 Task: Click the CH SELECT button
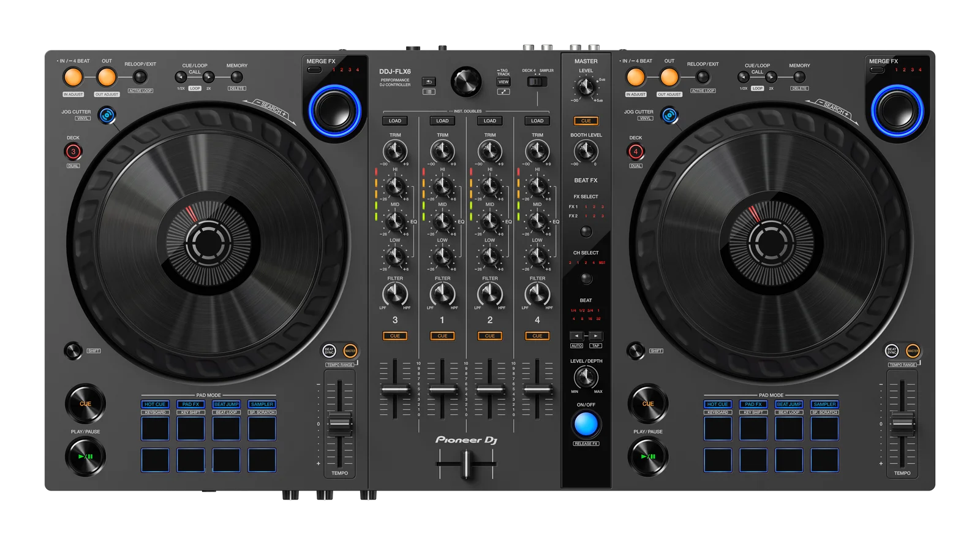[586, 278]
